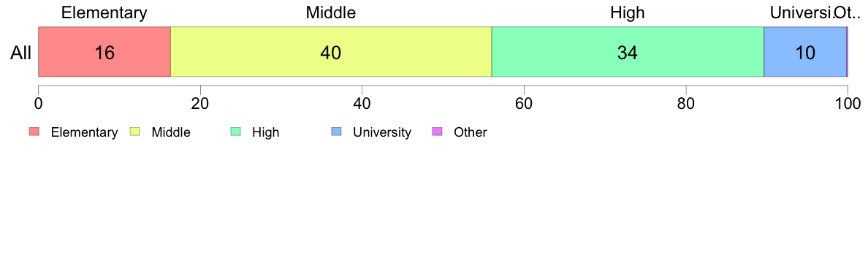Click the Elementary heading above the bar

coord(104,13)
